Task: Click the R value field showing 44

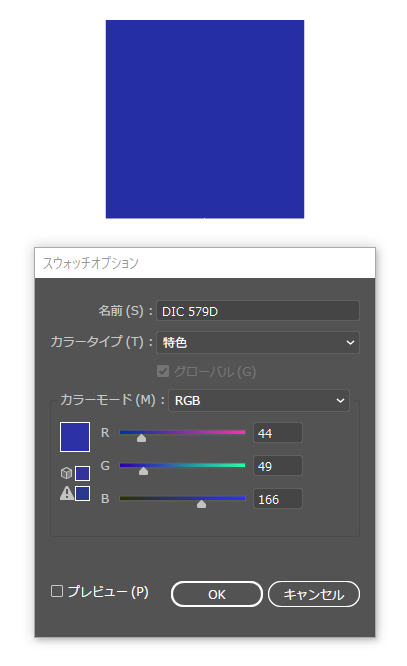Action: point(278,433)
